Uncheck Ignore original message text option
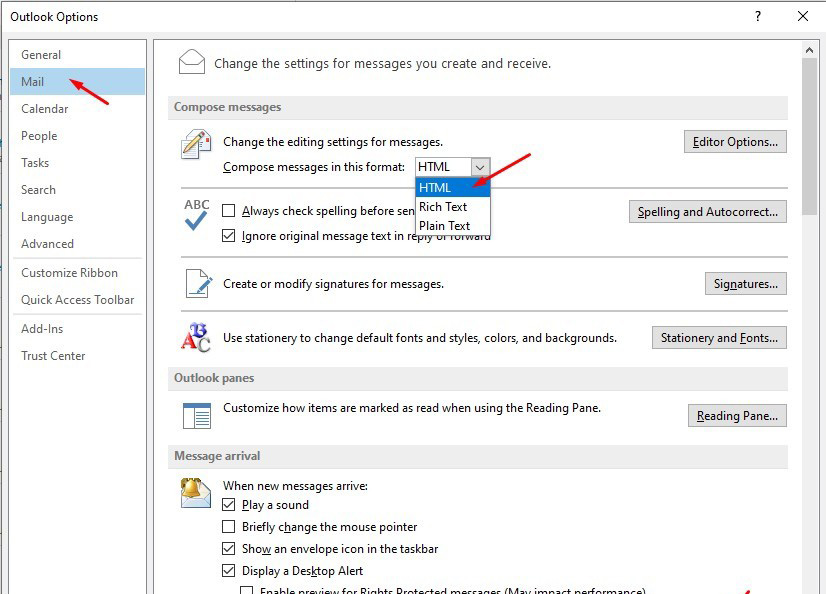Image resolution: width=826 pixels, height=594 pixels. point(229,236)
